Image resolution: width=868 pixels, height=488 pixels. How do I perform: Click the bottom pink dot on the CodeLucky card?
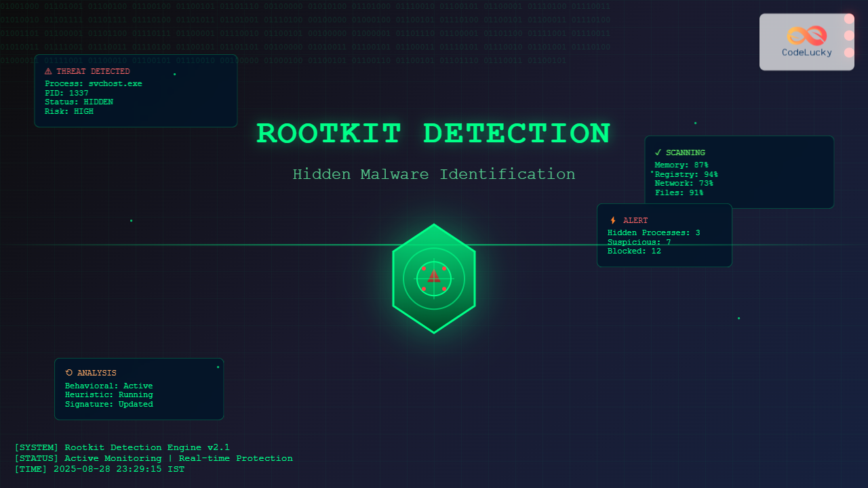(849, 52)
